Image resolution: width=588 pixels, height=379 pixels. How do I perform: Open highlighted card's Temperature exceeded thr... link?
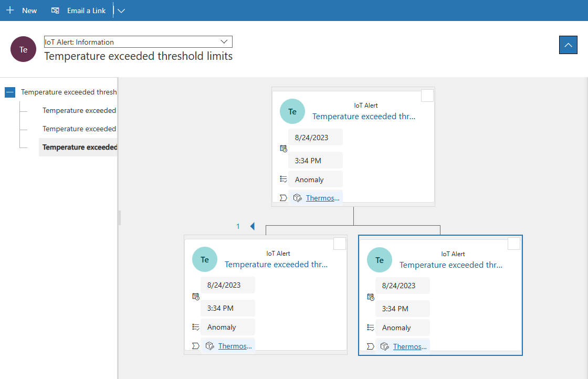coord(451,265)
